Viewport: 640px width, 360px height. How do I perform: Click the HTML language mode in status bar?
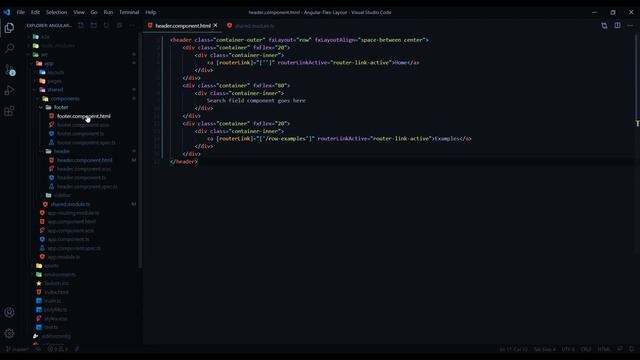pos(604,349)
